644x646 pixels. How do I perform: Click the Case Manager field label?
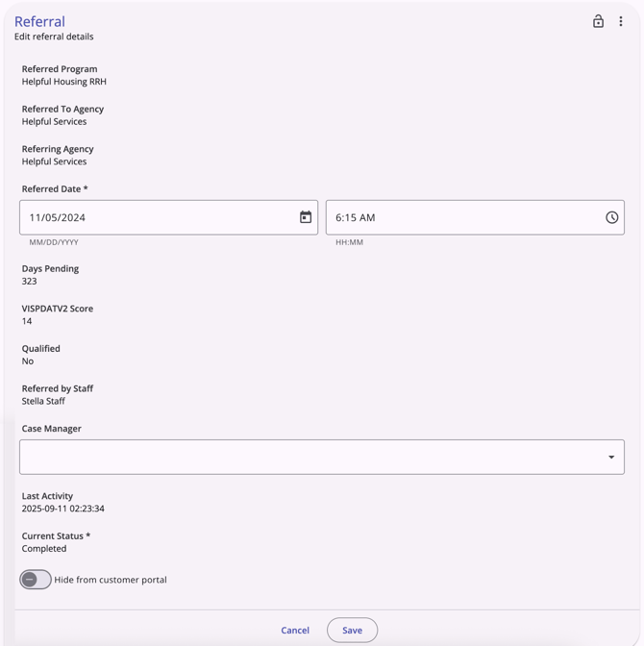[52, 429]
